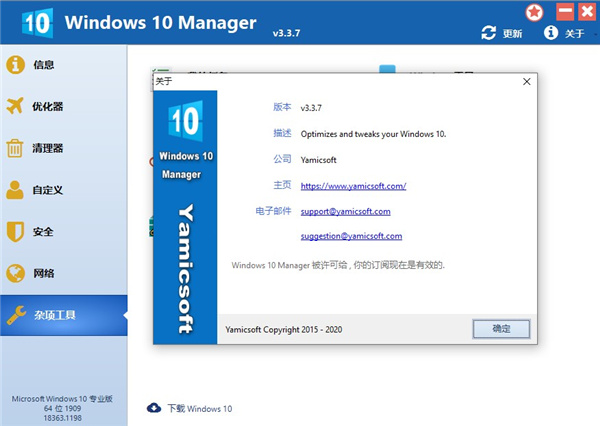Click the 'Microsoft Windows 10 专业版' system info
The image size is (600, 426).
tap(62, 399)
